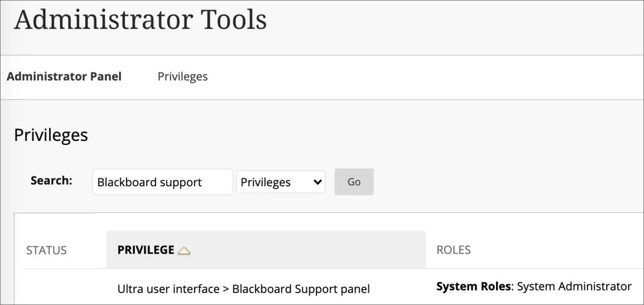Image resolution: width=644 pixels, height=305 pixels.
Task: Click the STATUS column header
Action: coord(46,250)
